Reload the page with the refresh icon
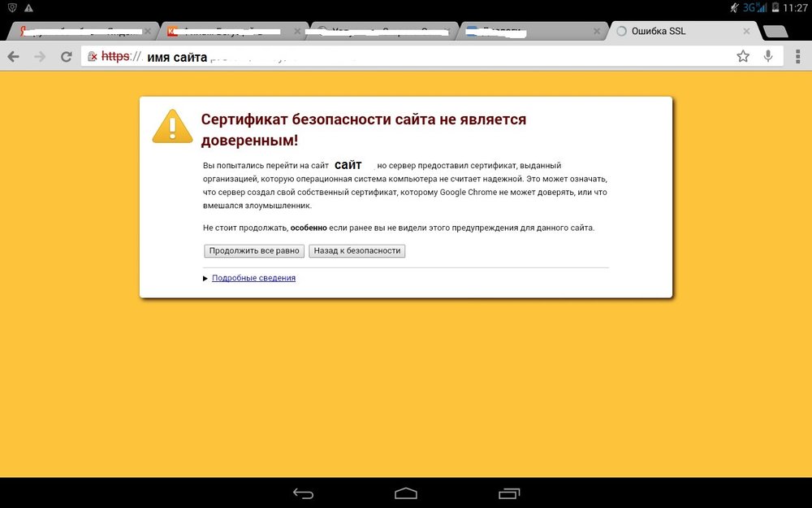Screen dimensions: 812x508 click(67, 57)
